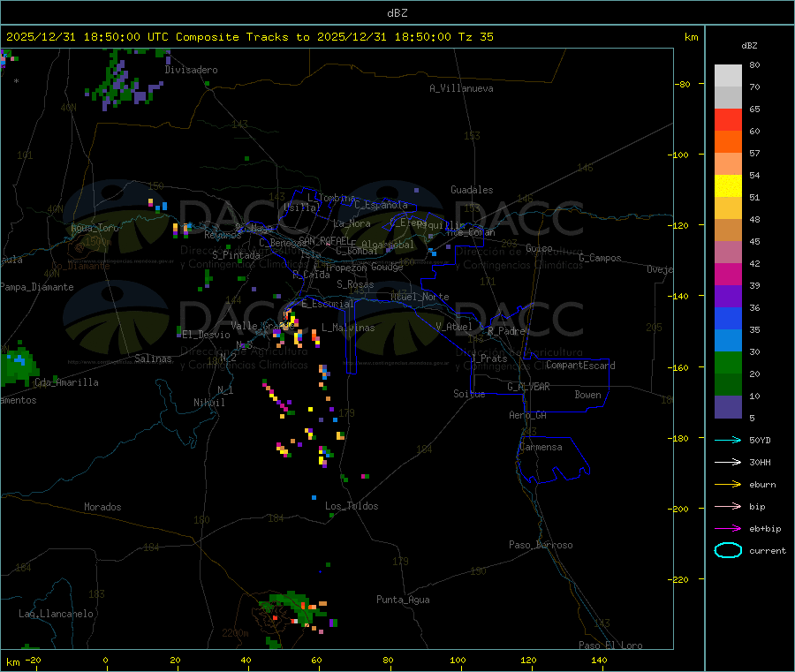Image resolution: width=795 pixels, height=672 pixels.
Task: Click the '-80' km tick on the right axis
Action: 683,84
